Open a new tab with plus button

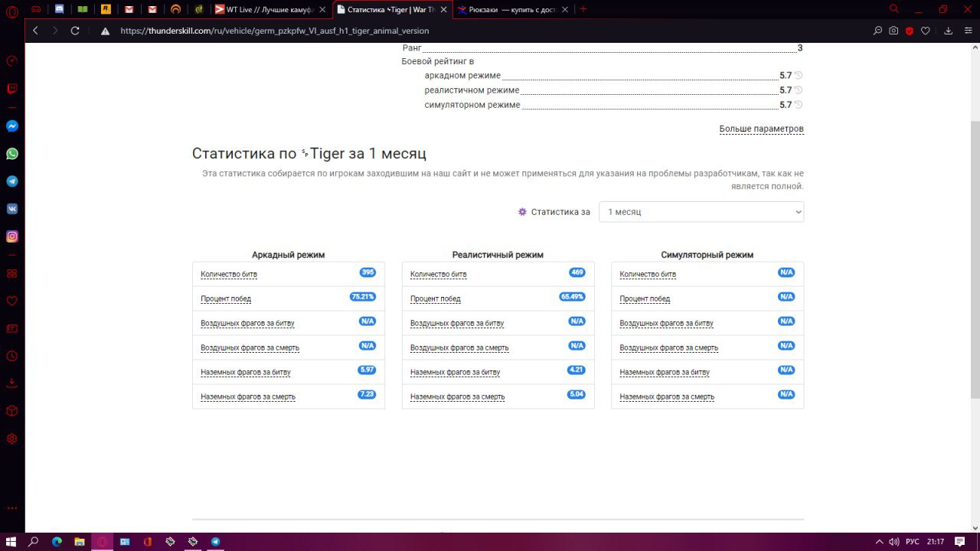tap(583, 9)
